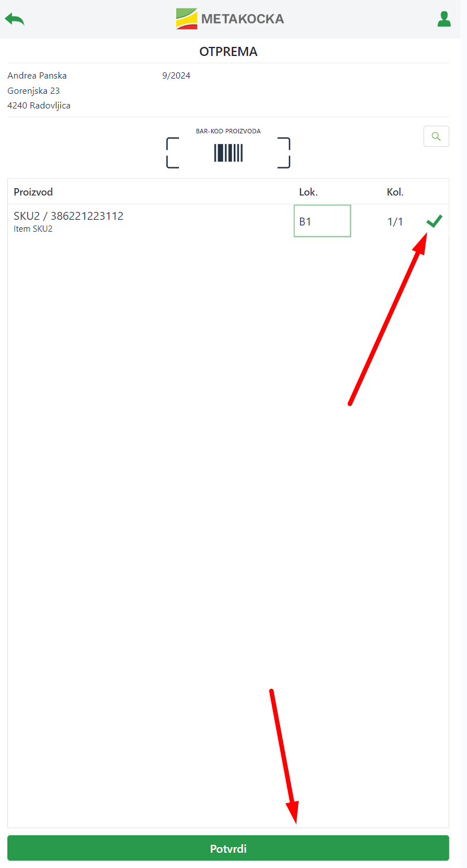Click the Gorenjska 23 address line
The height and width of the screenshot is (868, 467).
(33, 90)
